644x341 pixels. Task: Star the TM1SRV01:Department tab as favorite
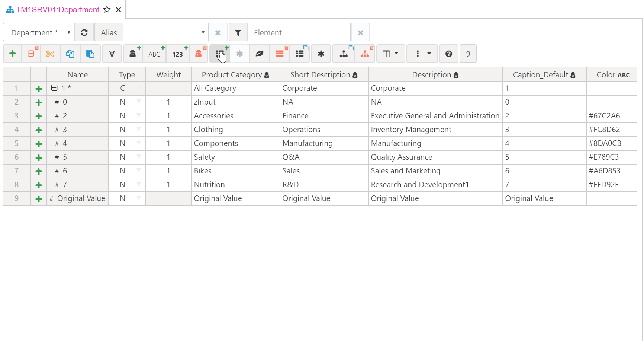pos(107,10)
